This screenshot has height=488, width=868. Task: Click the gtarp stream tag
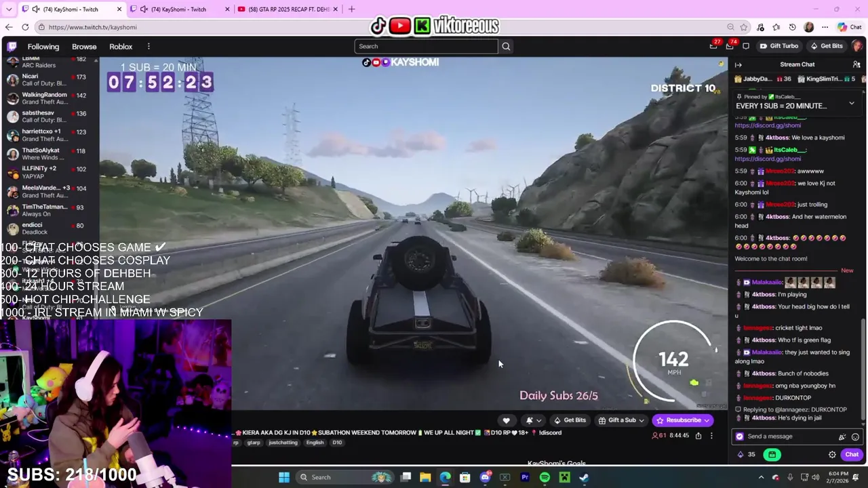point(253,443)
